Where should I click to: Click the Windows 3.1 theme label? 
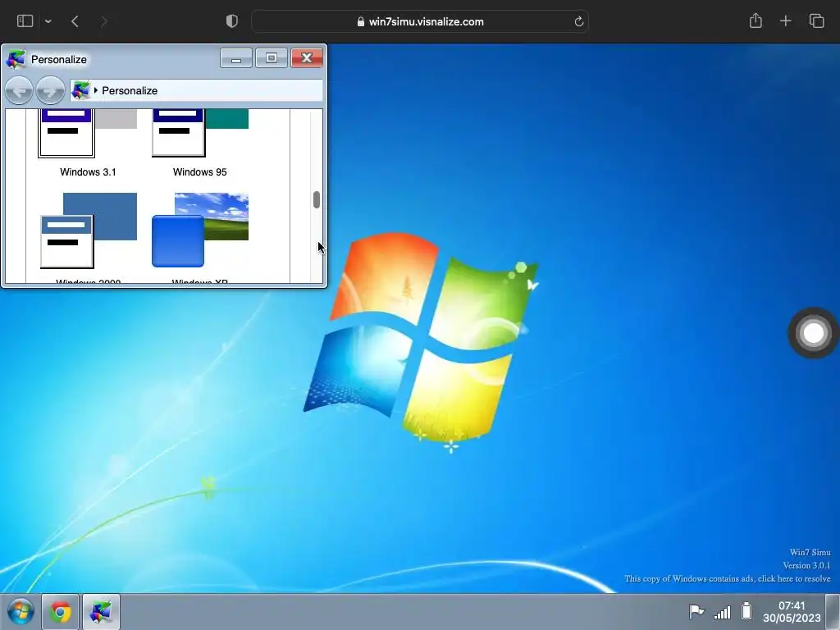(x=88, y=172)
